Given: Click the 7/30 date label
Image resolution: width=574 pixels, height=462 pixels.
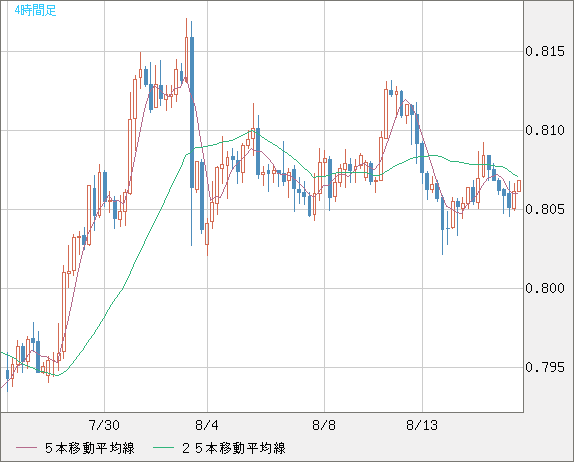Looking at the screenshot, I should coord(104,425).
